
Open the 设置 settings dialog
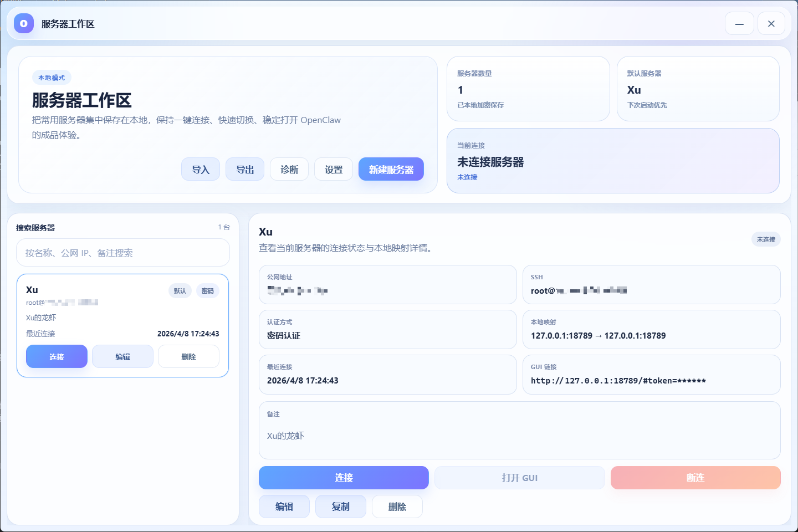coord(333,169)
